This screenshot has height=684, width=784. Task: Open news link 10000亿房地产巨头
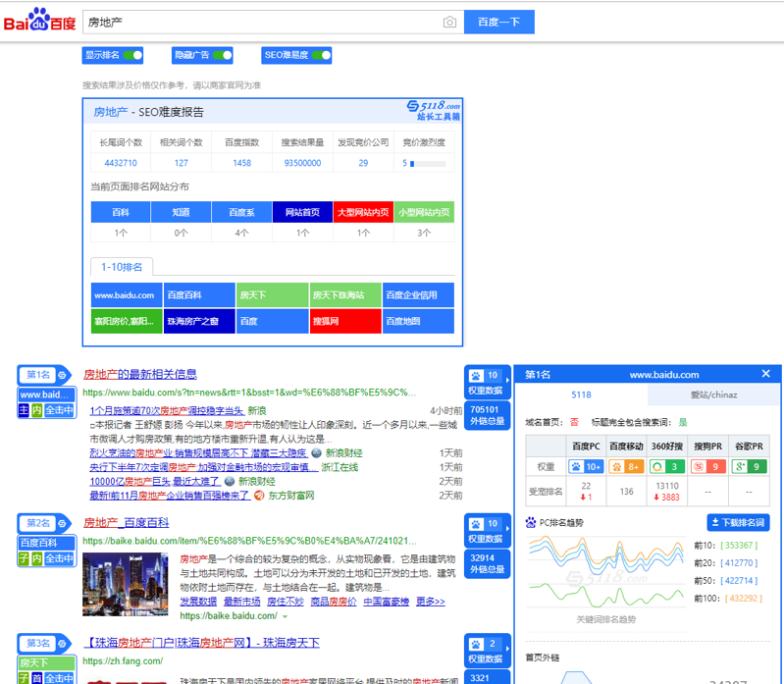pyautogui.click(x=155, y=482)
